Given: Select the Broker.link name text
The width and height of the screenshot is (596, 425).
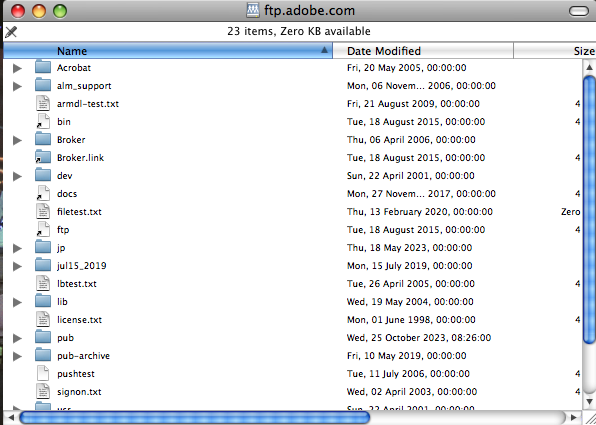Looking at the screenshot, I should coord(80,158).
